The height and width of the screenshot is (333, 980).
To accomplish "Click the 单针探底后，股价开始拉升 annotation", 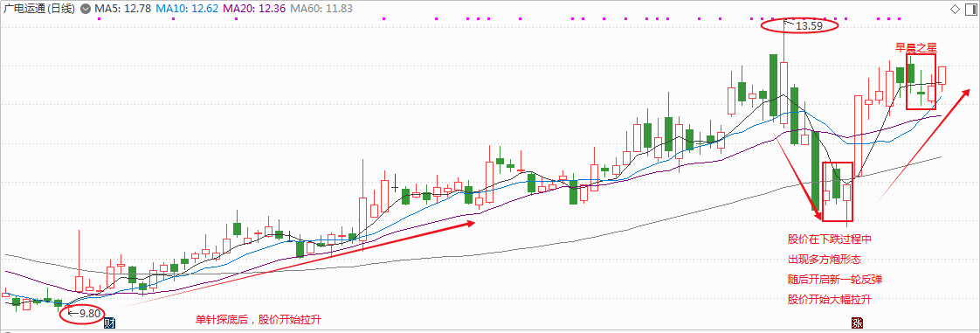I will tap(259, 320).
